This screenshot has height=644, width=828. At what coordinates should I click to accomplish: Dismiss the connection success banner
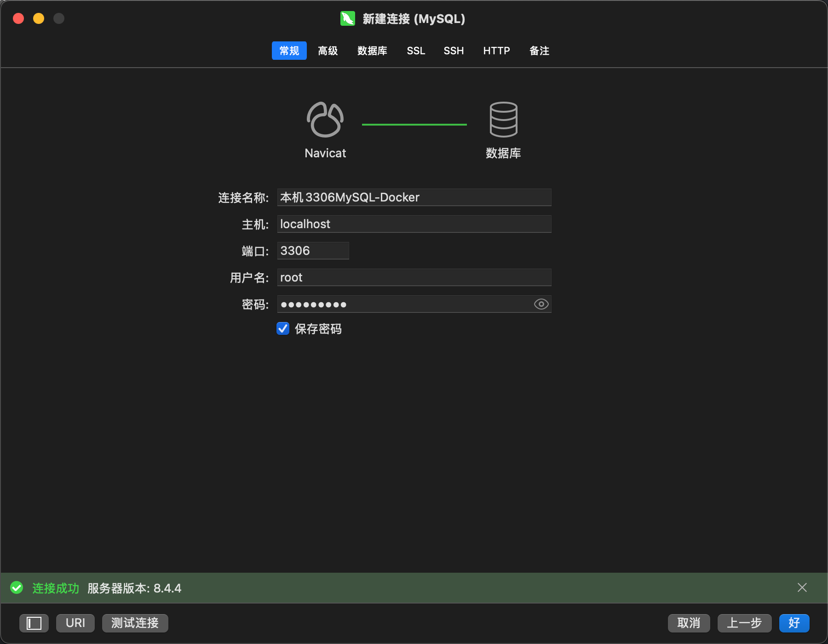pos(802,587)
